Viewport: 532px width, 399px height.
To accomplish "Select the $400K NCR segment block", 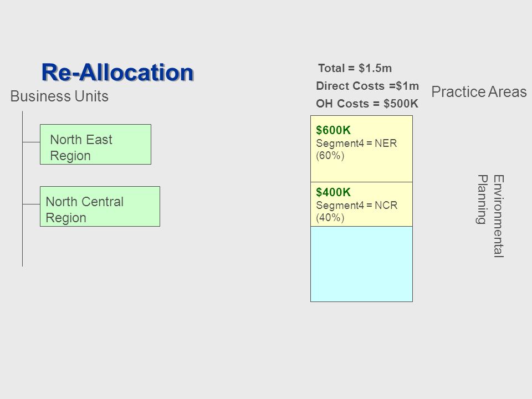I will [x=361, y=204].
